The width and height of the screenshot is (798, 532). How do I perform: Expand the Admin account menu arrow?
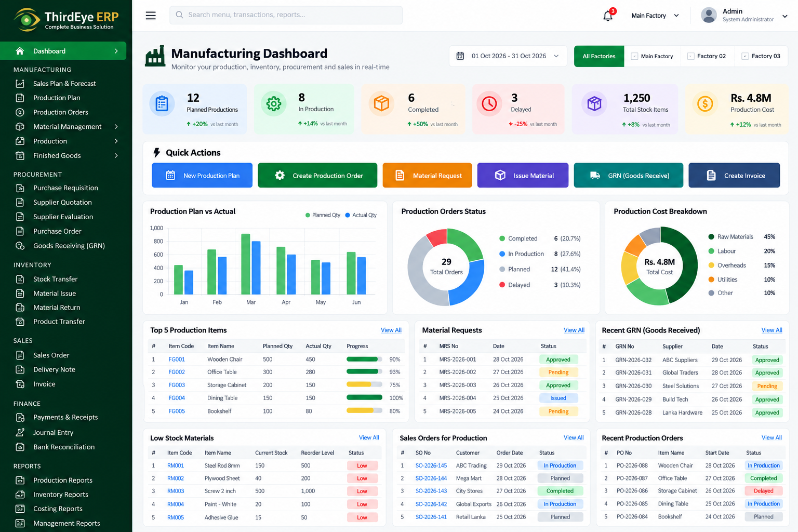(x=785, y=16)
